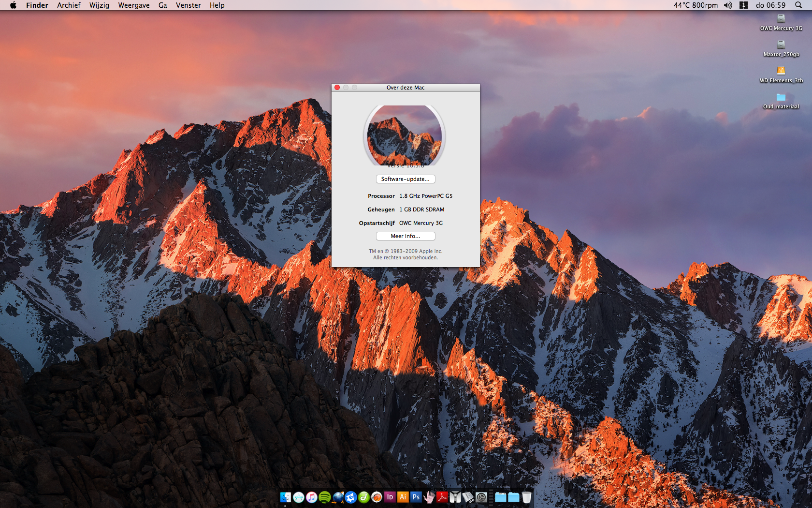Click the Apple Inc. copyright line
The width and height of the screenshot is (812, 508).
point(406,251)
